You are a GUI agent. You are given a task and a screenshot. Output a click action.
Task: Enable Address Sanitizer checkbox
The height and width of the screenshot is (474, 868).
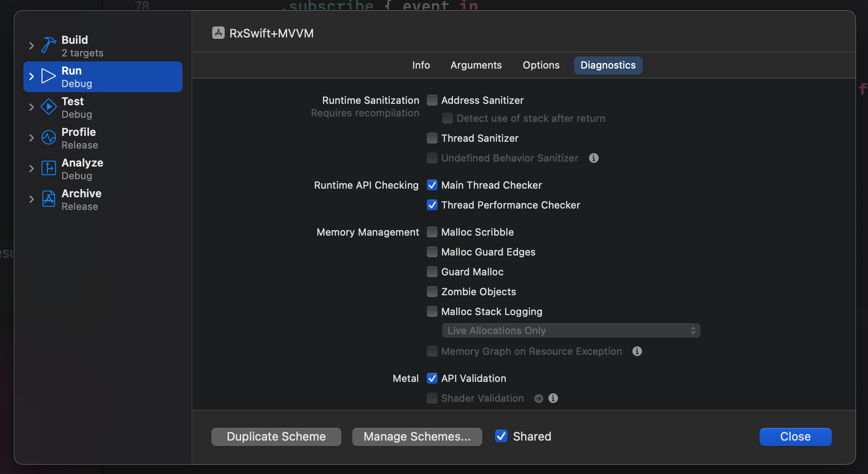[x=432, y=100]
